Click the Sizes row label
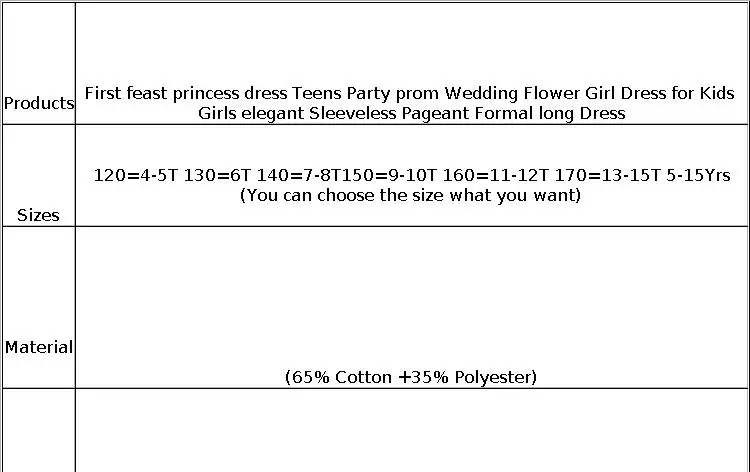The image size is (750, 472). pos(38,215)
